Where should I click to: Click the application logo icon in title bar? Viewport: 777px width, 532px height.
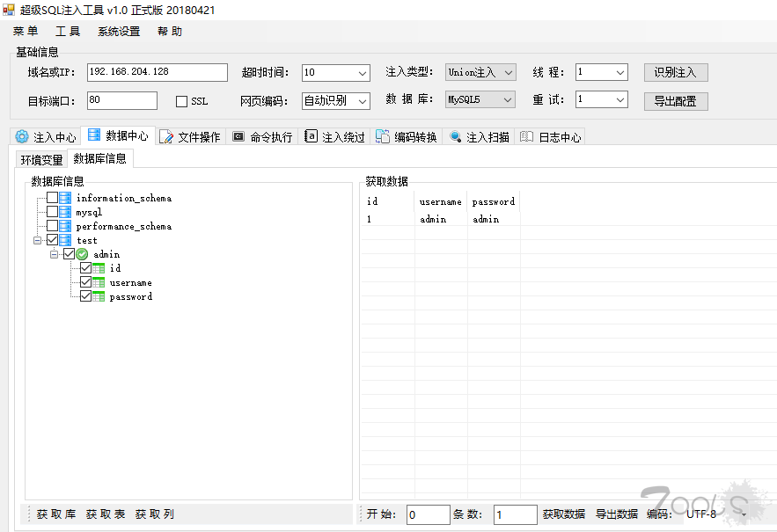(x=9, y=10)
